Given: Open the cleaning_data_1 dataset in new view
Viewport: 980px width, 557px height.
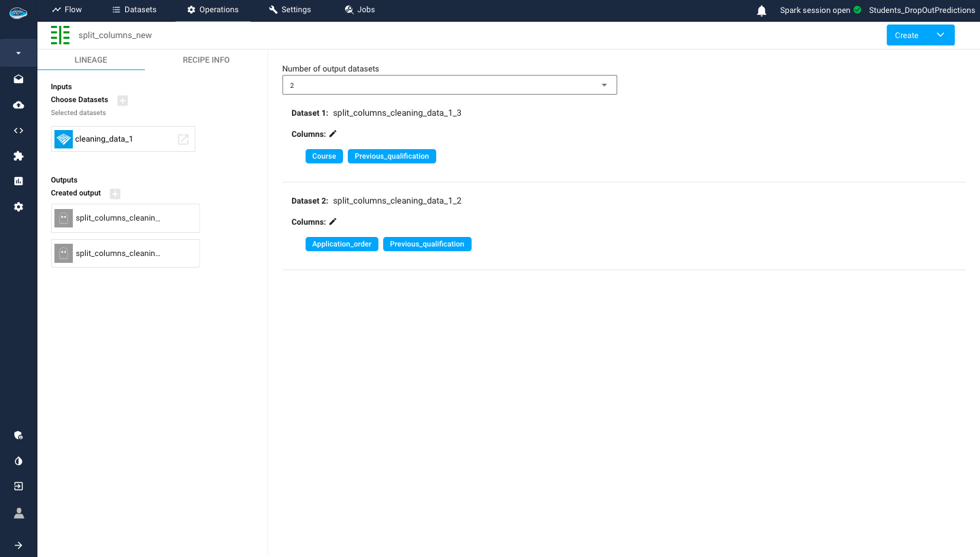Looking at the screenshot, I should point(182,139).
